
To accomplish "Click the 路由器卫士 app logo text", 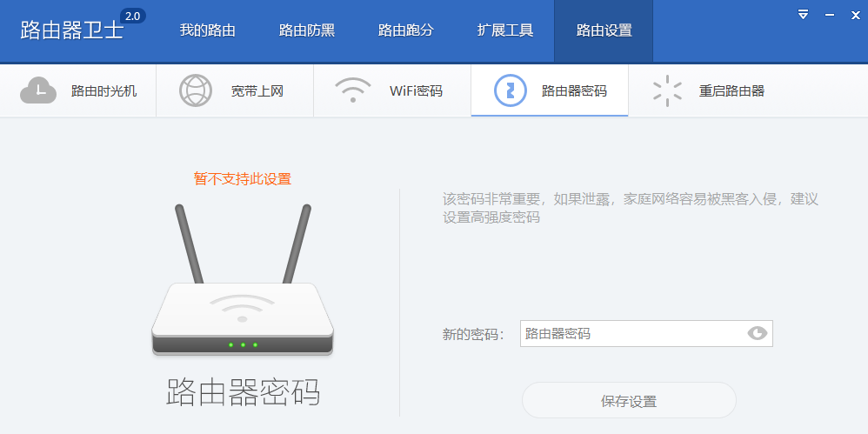I will tap(72, 30).
